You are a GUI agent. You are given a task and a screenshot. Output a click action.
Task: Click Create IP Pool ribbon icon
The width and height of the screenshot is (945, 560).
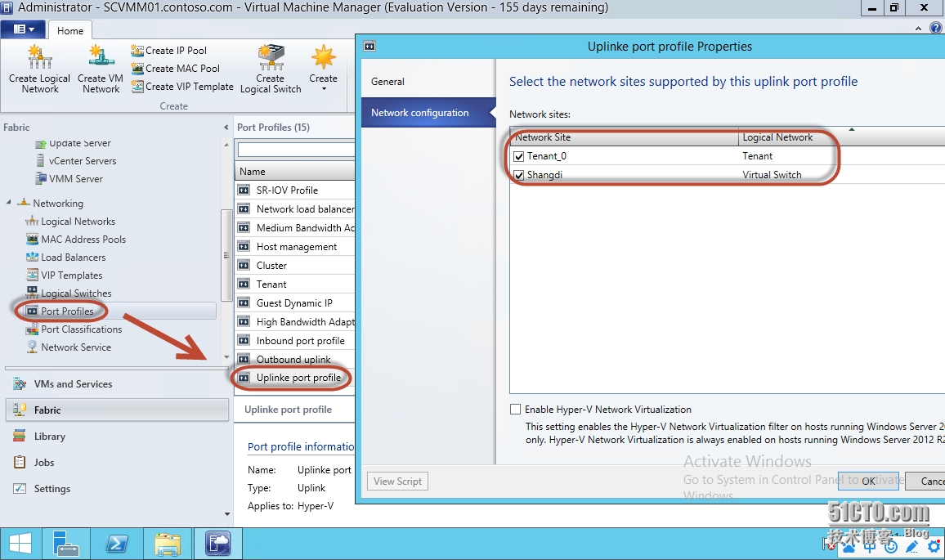[137, 51]
